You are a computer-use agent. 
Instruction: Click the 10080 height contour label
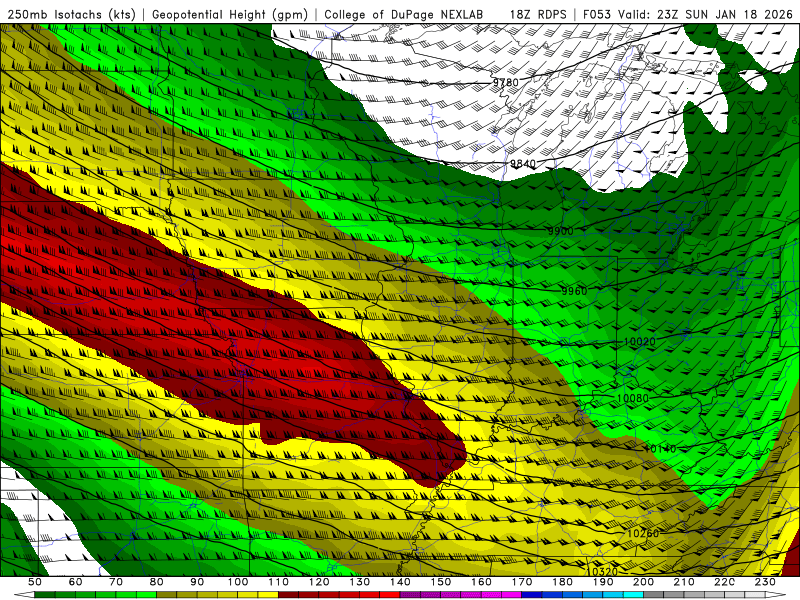(x=633, y=398)
